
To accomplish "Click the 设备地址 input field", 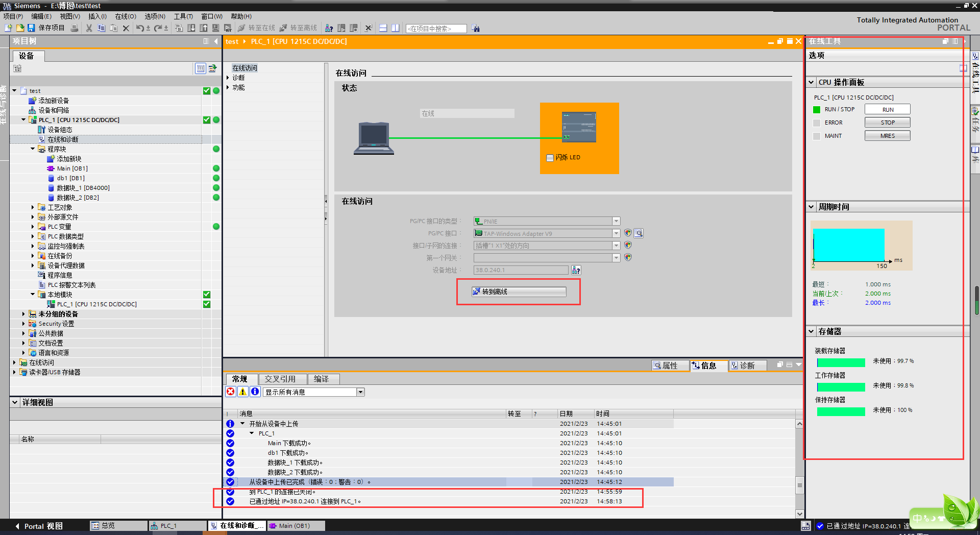I will tap(521, 270).
